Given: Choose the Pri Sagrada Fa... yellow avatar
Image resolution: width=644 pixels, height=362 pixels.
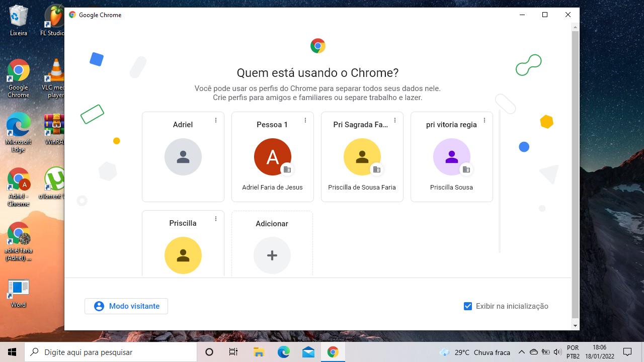Looking at the screenshot, I should [362, 157].
